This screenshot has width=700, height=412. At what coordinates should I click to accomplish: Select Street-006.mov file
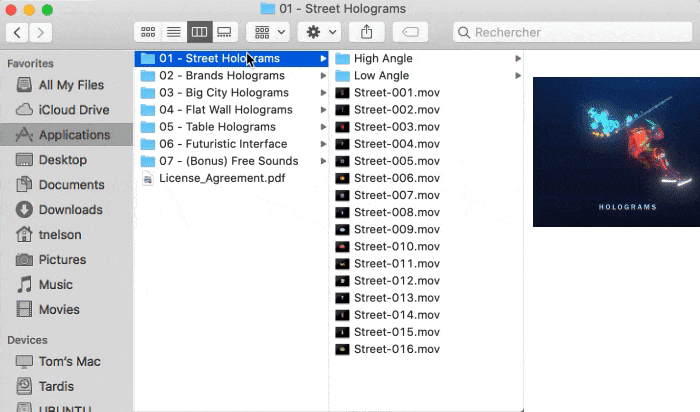(x=426, y=178)
